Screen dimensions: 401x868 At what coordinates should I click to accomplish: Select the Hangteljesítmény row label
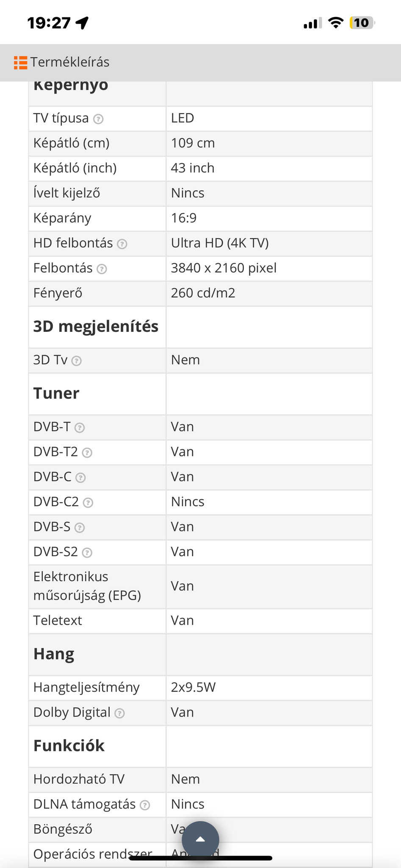point(86,687)
